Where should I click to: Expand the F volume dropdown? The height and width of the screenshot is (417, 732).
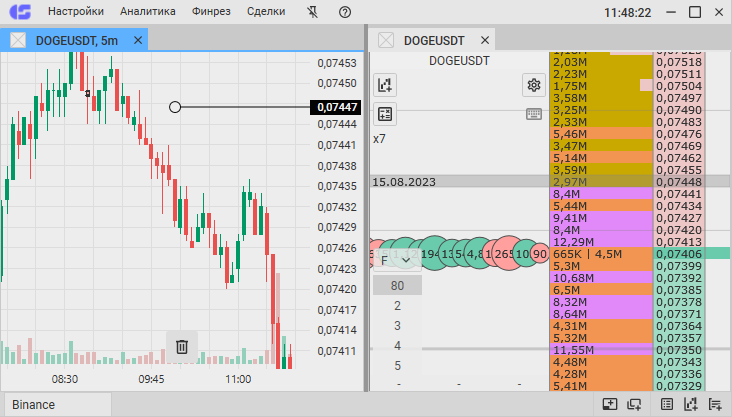[397, 260]
